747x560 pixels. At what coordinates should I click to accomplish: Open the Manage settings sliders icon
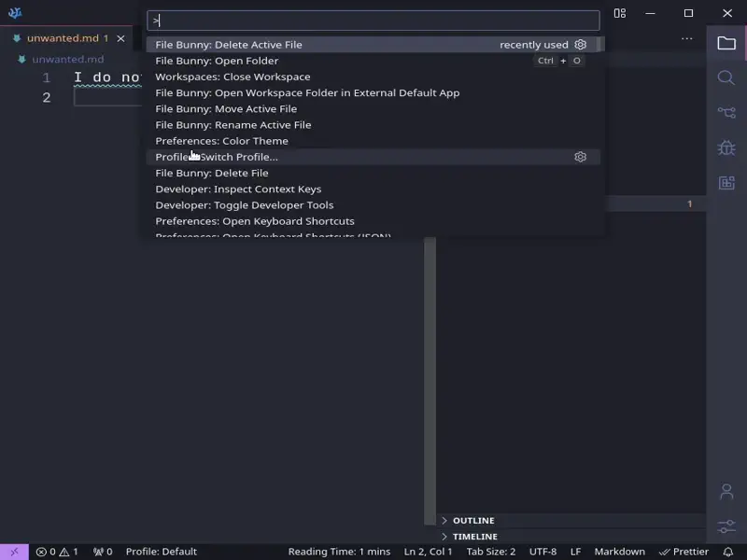(726, 526)
